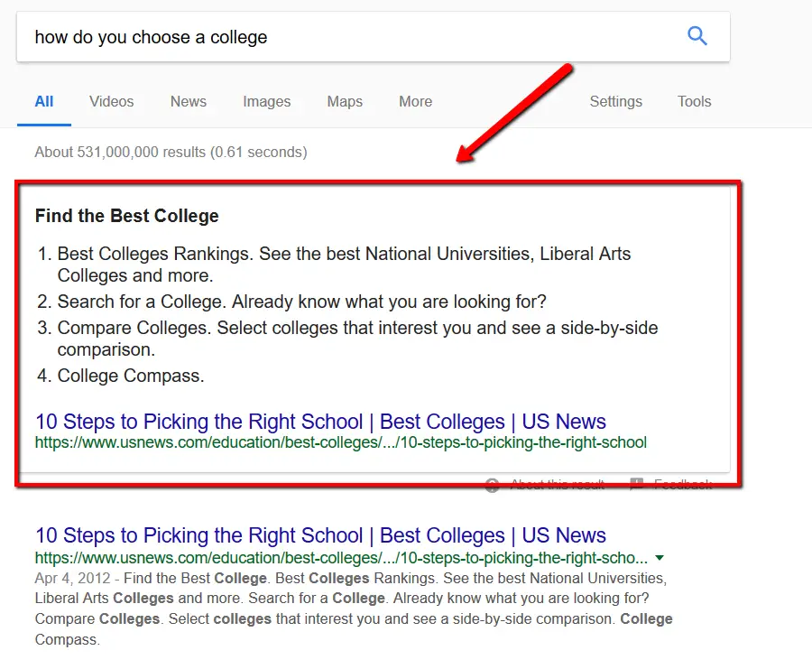Viewport: 812px width, 669px height.
Task: Switch to the News tab
Action: tap(188, 102)
